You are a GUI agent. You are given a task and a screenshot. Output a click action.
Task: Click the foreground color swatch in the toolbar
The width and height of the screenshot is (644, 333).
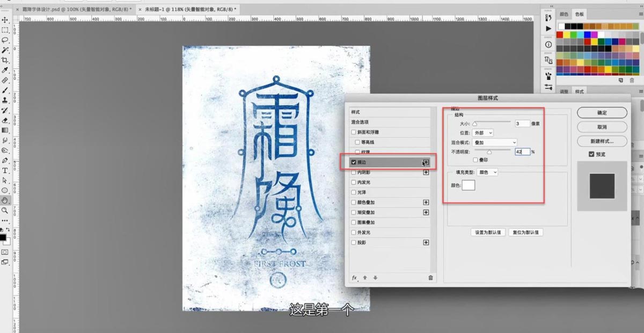pyautogui.click(x=3, y=236)
